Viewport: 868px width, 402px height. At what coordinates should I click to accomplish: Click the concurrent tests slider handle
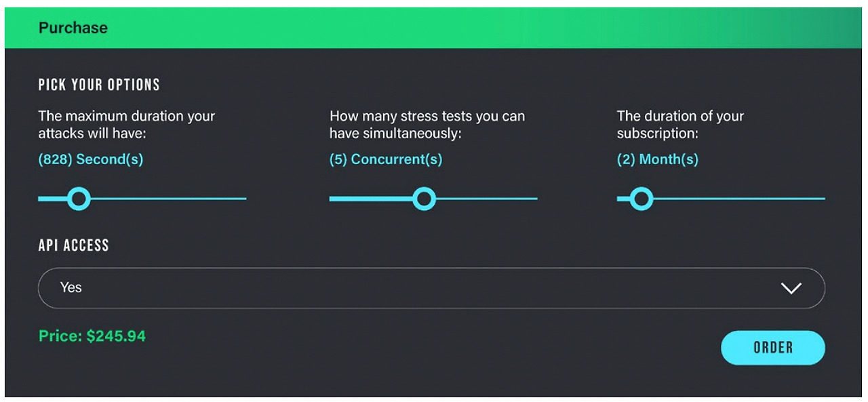pos(424,198)
